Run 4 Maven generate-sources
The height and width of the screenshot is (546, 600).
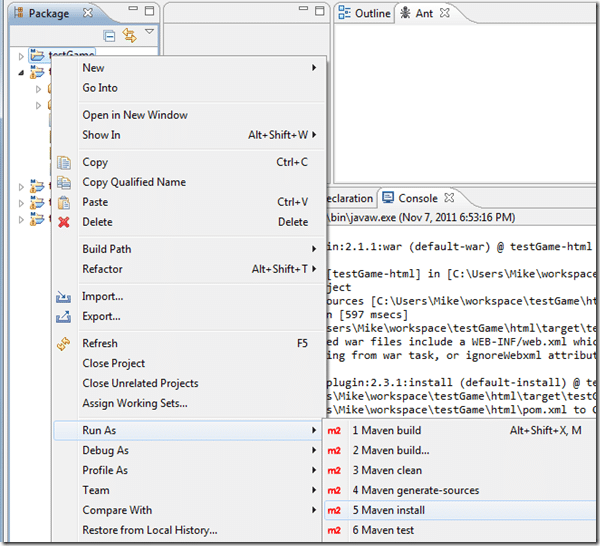click(x=461, y=490)
